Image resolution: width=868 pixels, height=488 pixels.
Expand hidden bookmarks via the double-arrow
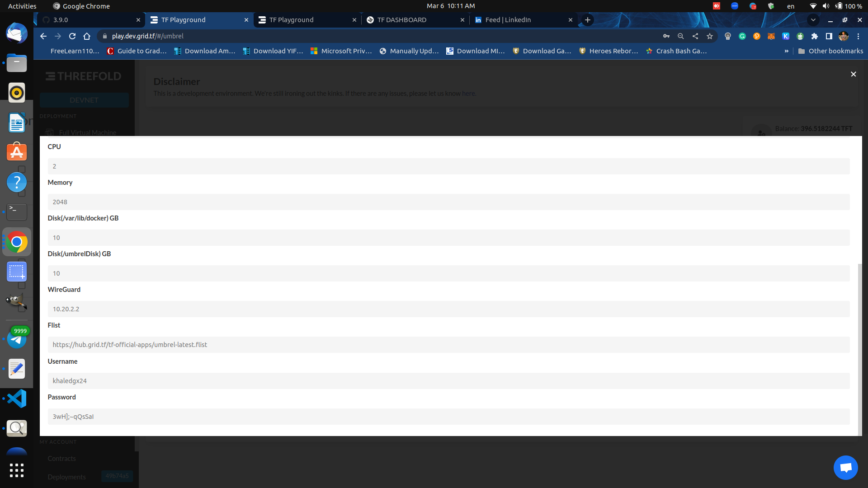click(787, 51)
